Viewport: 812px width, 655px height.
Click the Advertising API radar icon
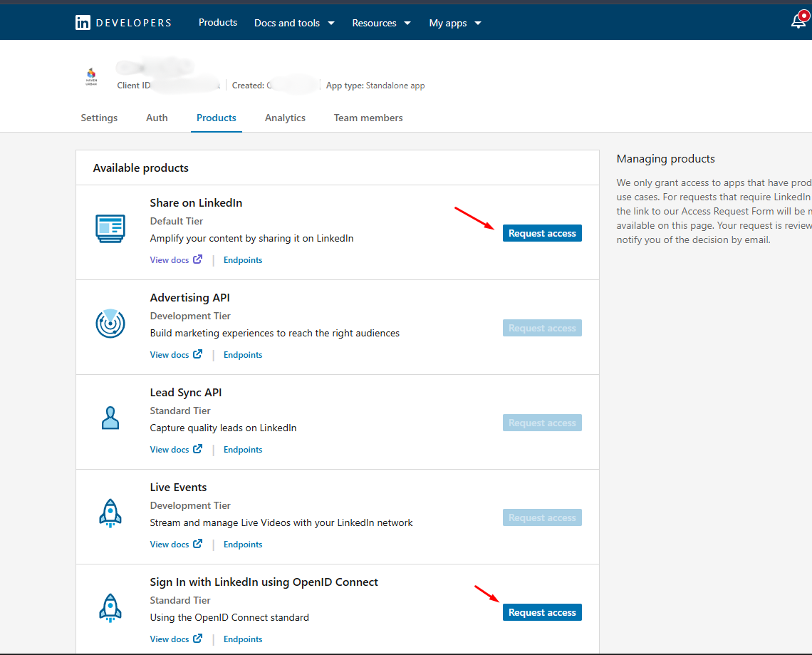[x=110, y=324]
